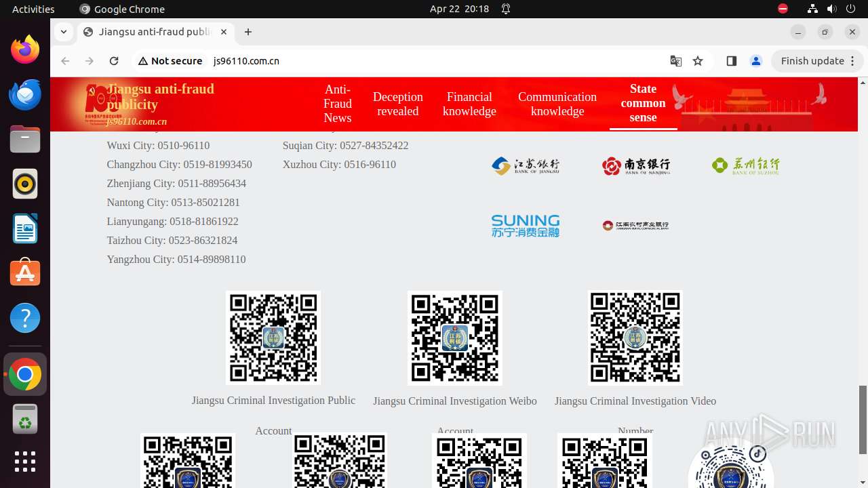Select Suqian City: 0527-84352422 text
Image resolution: width=868 pixels, height=488 pixels.
coord(345,146)
